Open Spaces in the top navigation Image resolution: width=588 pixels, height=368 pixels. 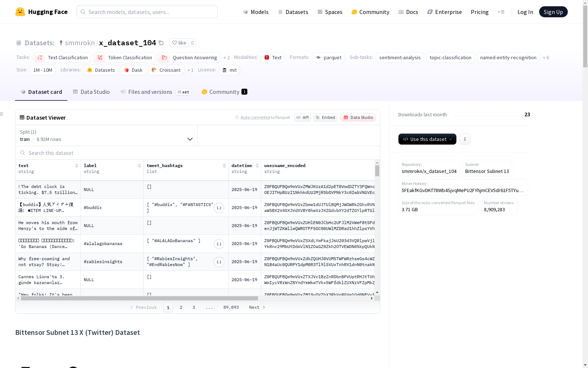330,12
